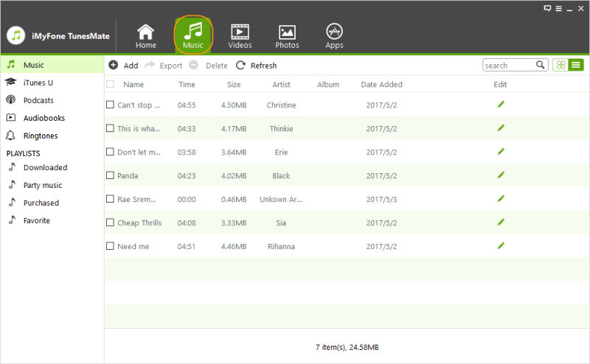Open Audiobooks in sidebar
Screen dimensions: 590x364
52,118
